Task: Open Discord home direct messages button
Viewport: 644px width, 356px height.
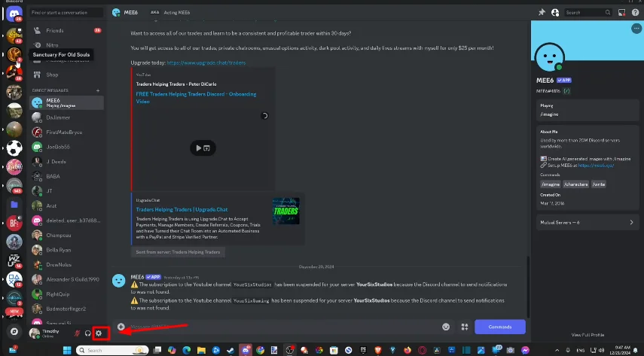Action: pyautogui.click(x=14, y=13)
